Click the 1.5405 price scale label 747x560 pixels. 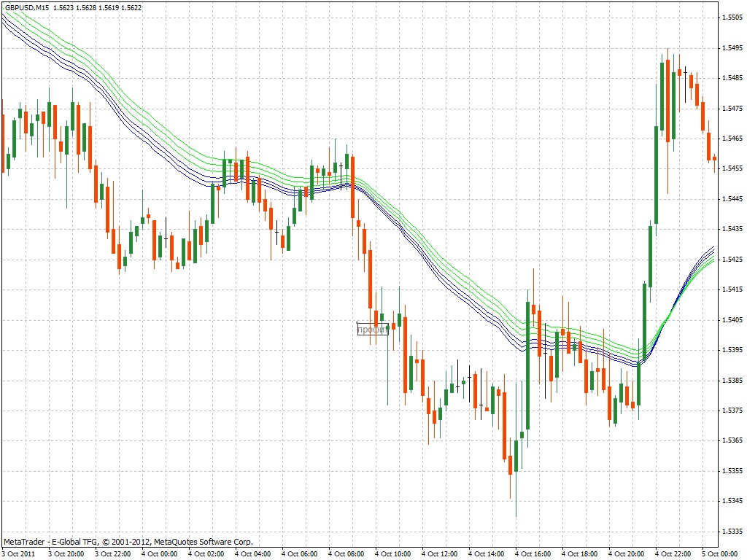(732, 320)
